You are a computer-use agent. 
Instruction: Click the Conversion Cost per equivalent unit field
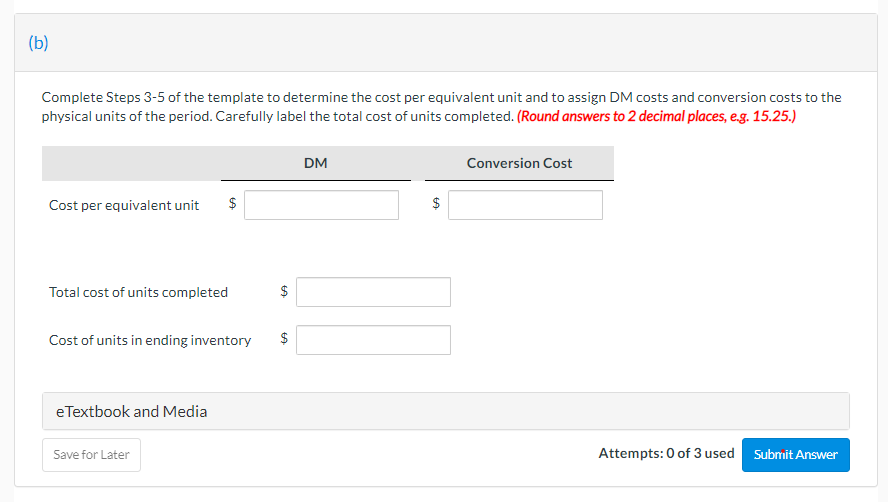tap(525, 205)
